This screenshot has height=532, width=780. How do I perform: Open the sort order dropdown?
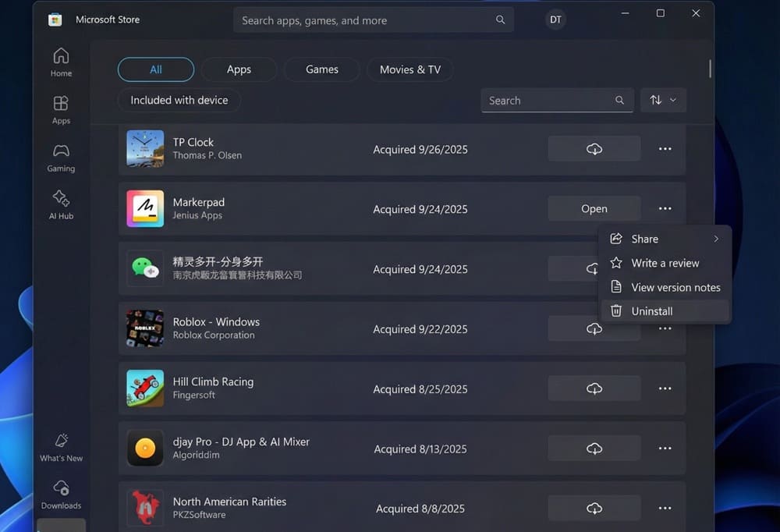(x=663, y=100)
